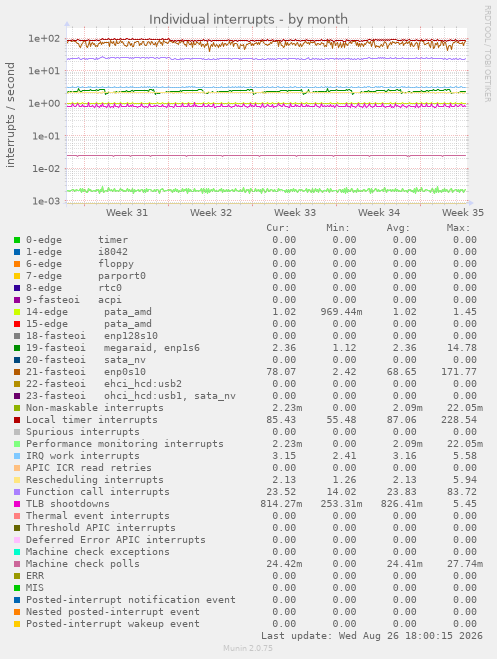Viewport: 497px width, 659px height.
Task: Click the green 0-edge timer legend swatch
Action: pos(17,240)
